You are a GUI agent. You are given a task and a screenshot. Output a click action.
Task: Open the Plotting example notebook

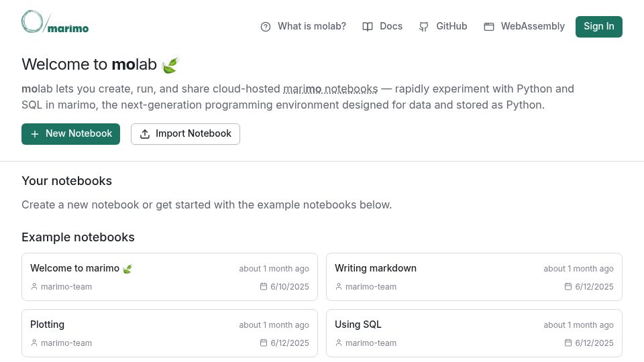pyautogui.click(x=170, y=333)
